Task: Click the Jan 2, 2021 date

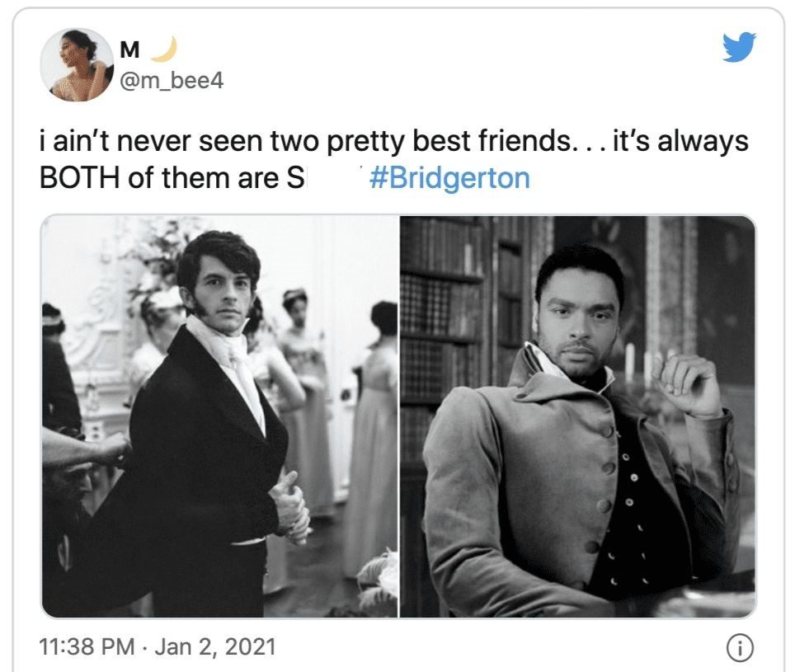Action: [x=215, y=646]
